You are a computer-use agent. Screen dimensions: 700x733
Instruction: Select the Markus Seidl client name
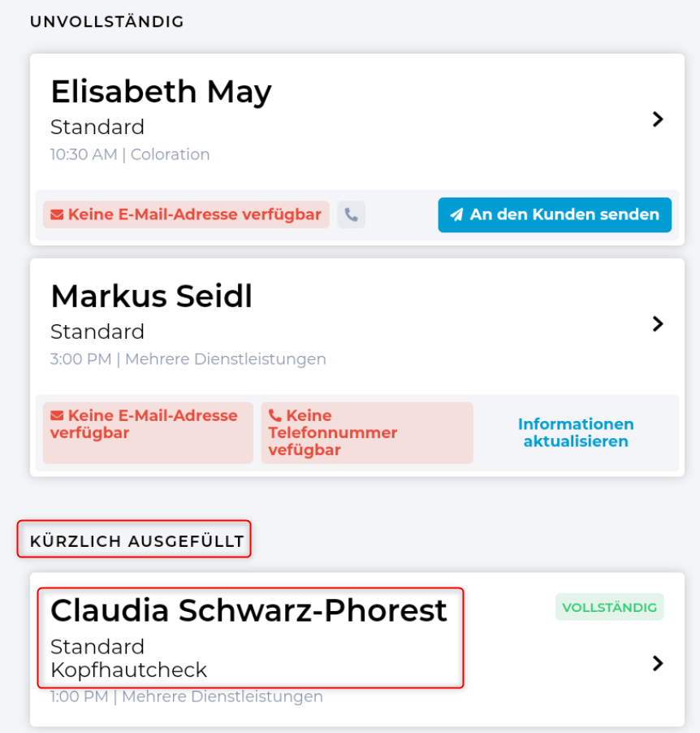pyautogui.click(x=151, y=297)
